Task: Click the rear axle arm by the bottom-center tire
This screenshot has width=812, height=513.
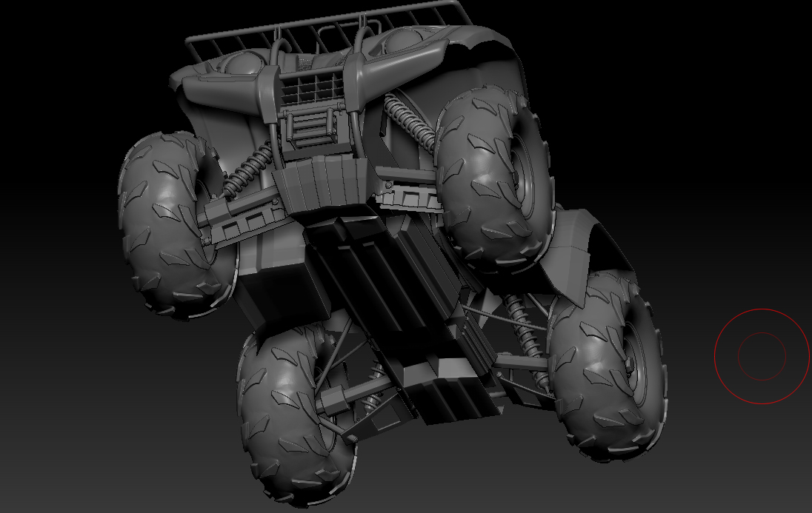Action: [356, 396]
